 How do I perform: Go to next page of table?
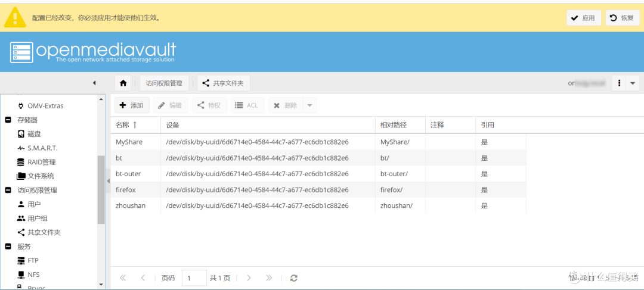point(249,277)
